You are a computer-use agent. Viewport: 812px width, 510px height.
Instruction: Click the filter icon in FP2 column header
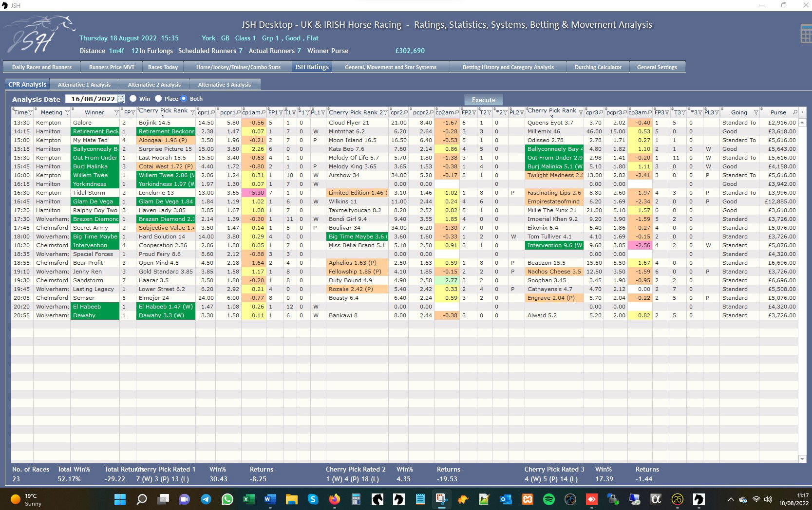474,112
